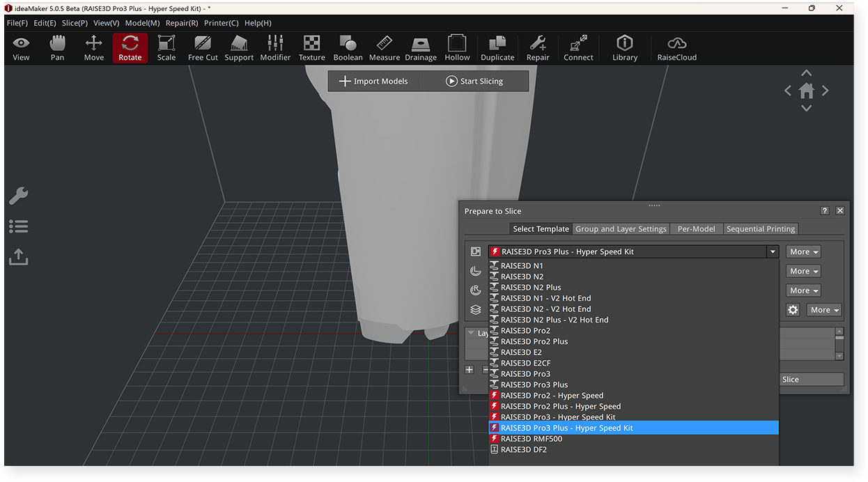Open the Measure tool
This screenshot has height=482, width=868.
click(x=384, y=47)
